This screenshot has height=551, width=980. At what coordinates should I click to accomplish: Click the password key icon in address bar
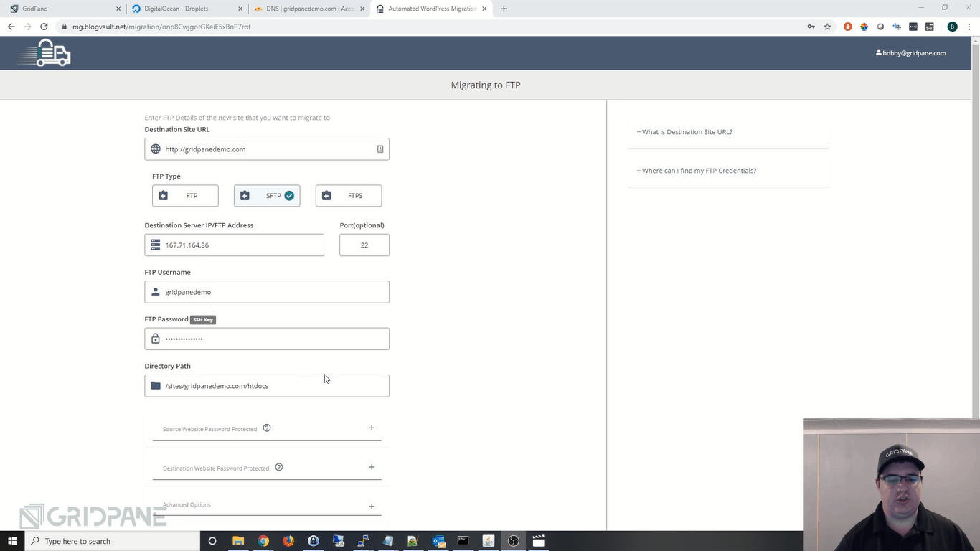(x=811, y=27)
